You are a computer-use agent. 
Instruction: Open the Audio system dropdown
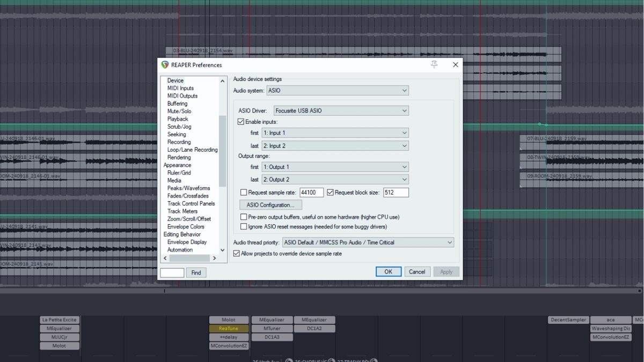(x=405, y=90)
